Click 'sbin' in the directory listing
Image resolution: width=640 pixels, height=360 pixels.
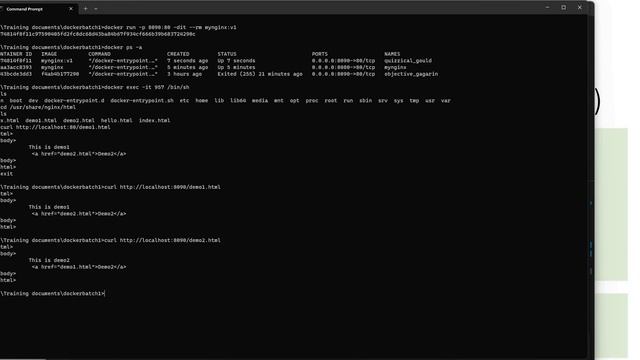[x=366, y=100]
